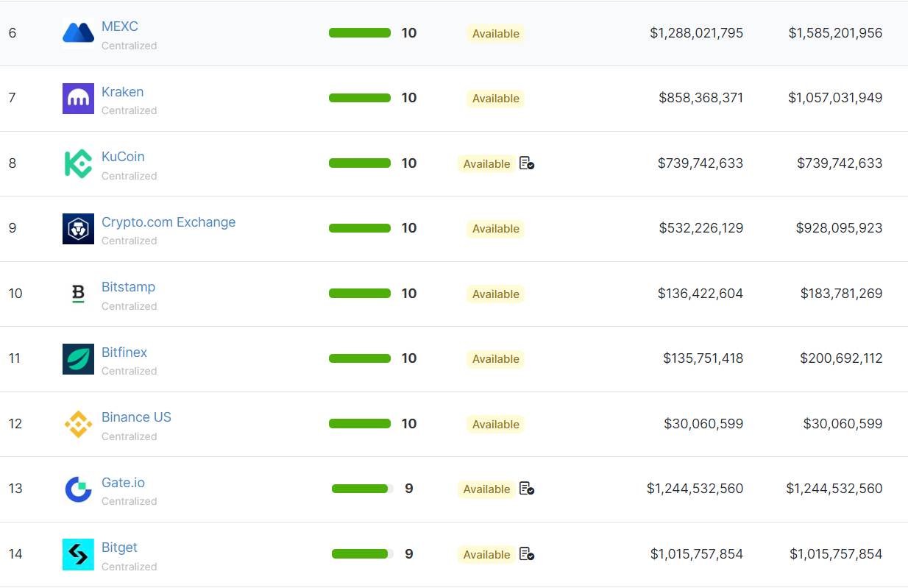908x588 pixels.
Task: Click Kraken's trust score bar
Action: click(x=360, y=98)
